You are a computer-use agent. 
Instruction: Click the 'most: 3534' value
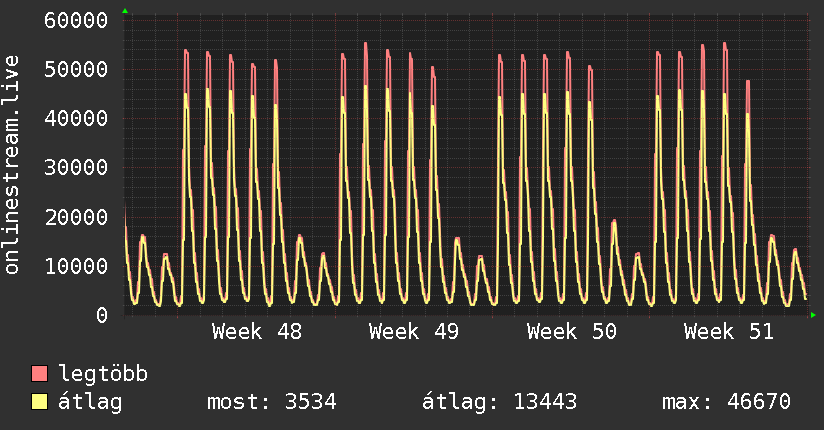[272, 402]
